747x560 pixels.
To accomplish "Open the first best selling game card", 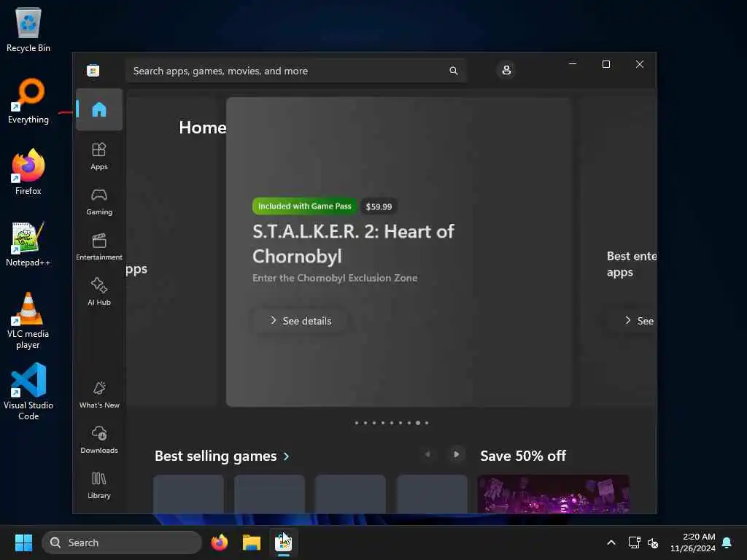I will (189, 494).
